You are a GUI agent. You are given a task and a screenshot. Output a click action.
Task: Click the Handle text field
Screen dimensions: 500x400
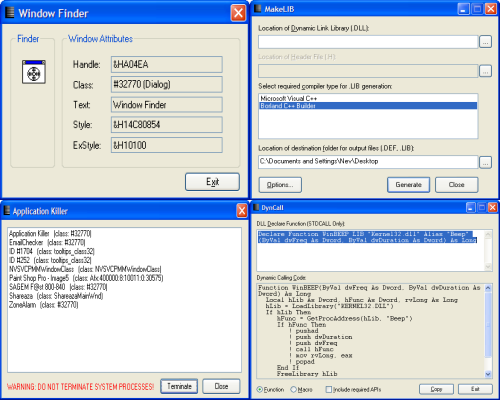tap(167, 64)
